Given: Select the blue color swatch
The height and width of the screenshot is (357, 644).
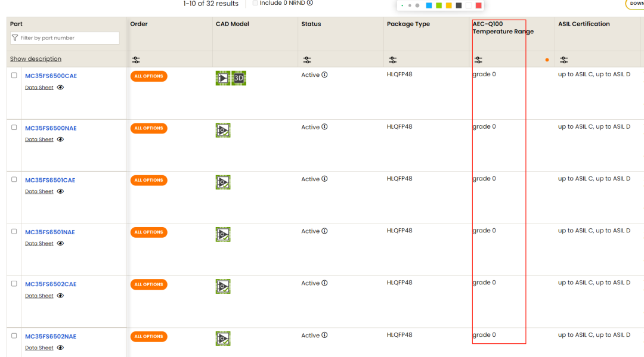Looking at the screenshot, I should pos(429,5).
